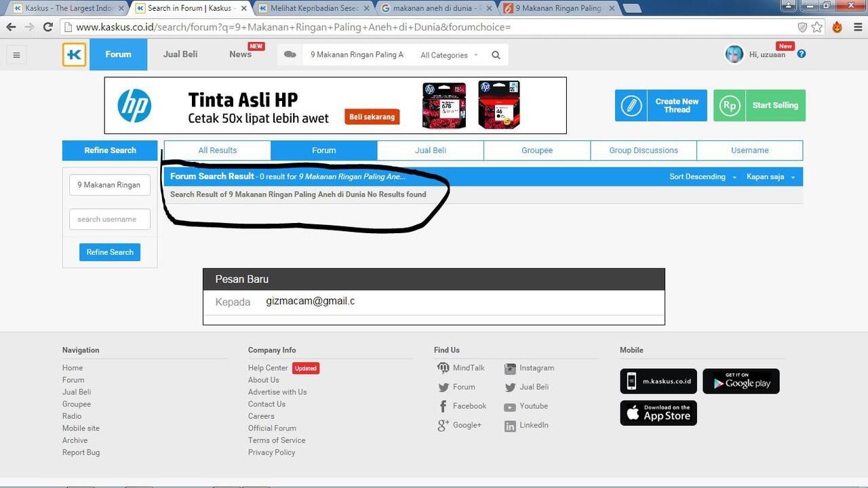The image size is (868, 488).
Task: Click the search magnifier icon in header
Action: click(496, 55)
